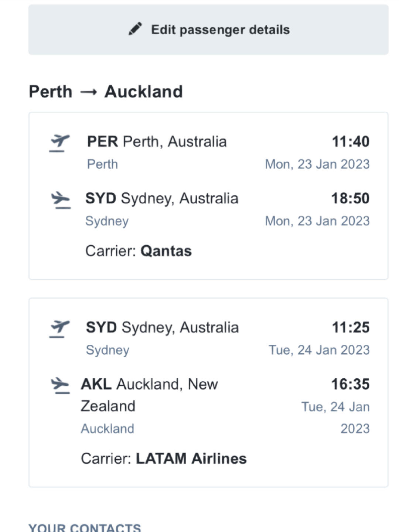Image resolution: width=399 pixels, height=532 pixels.
Task: Select the Carrier: Qantas label
Action: (138, 251)
